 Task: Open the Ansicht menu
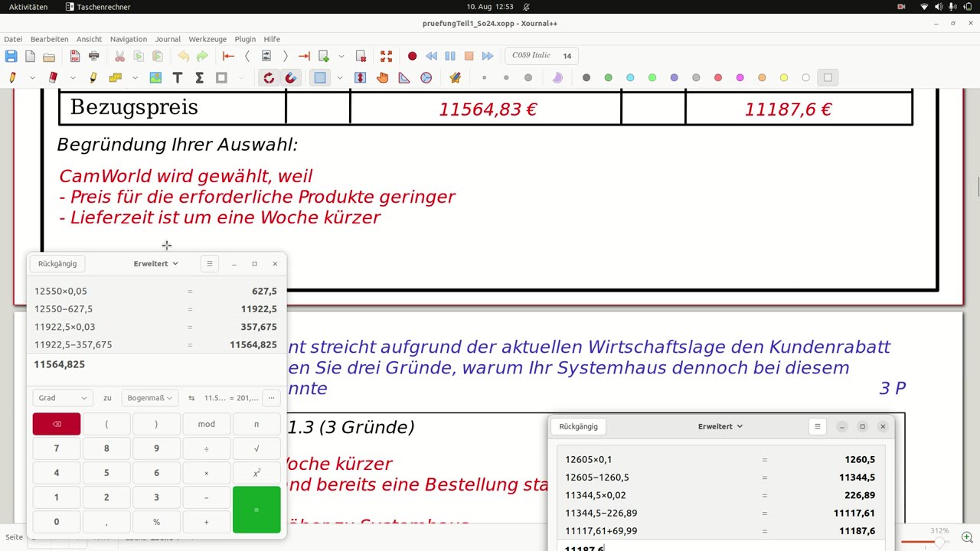[x=89, y=39]
